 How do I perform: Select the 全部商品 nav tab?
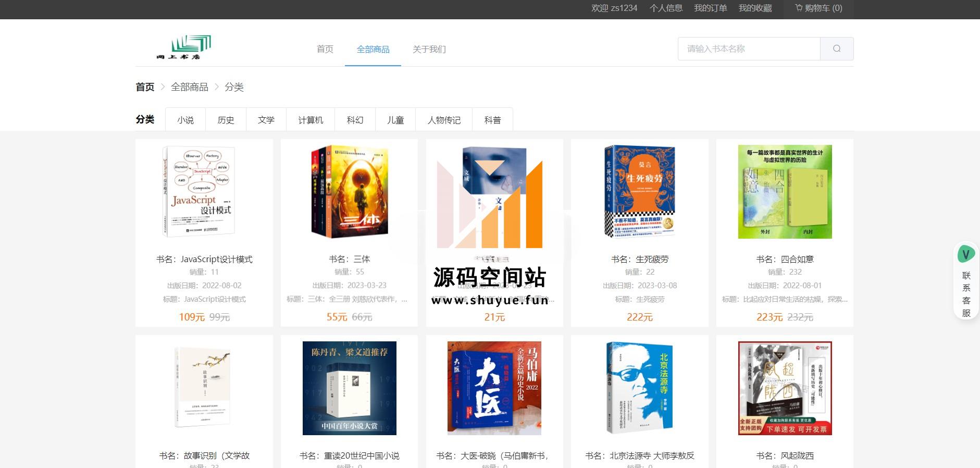[373, 49]
